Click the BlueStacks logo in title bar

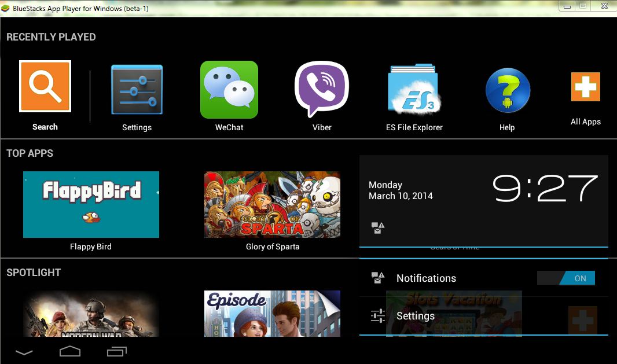6,8
